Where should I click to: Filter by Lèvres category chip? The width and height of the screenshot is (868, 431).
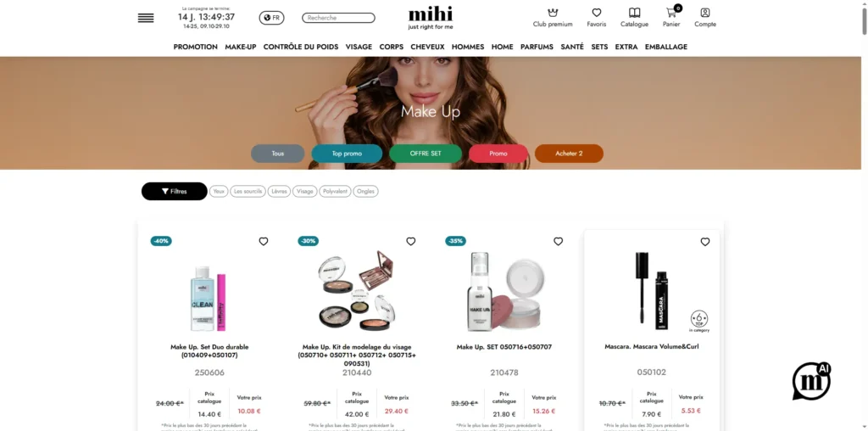(x=279, y=191)
